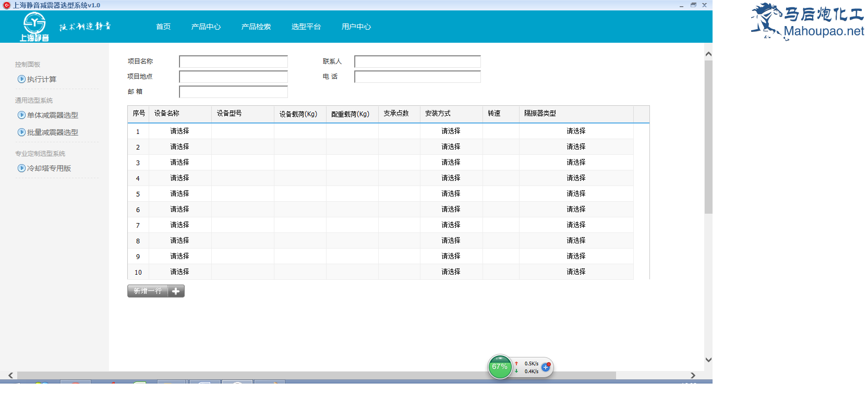The width and height of the screenshot is (868, 419).
Task: Click 支承点数 column header
Action: pyautogui.click(x=399, y=114)
